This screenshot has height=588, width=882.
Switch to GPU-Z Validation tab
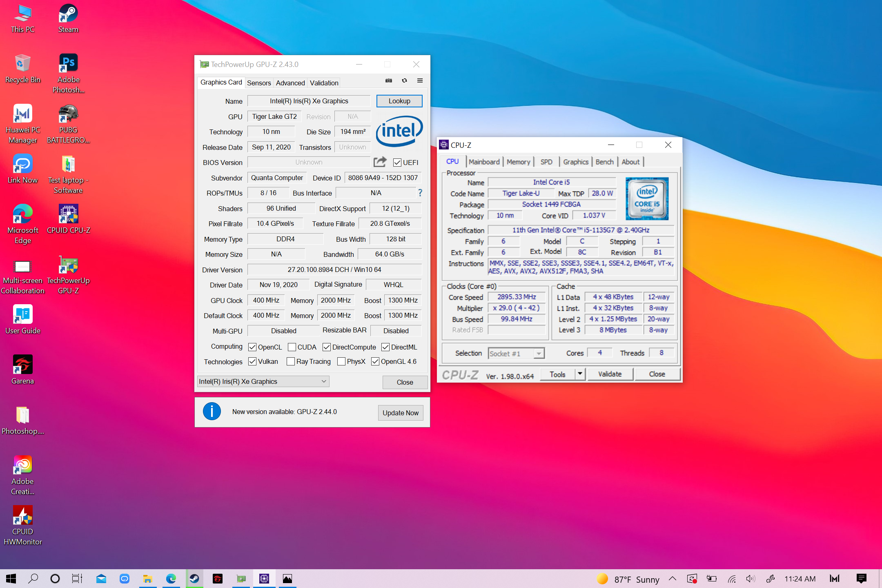coord(324,83)
